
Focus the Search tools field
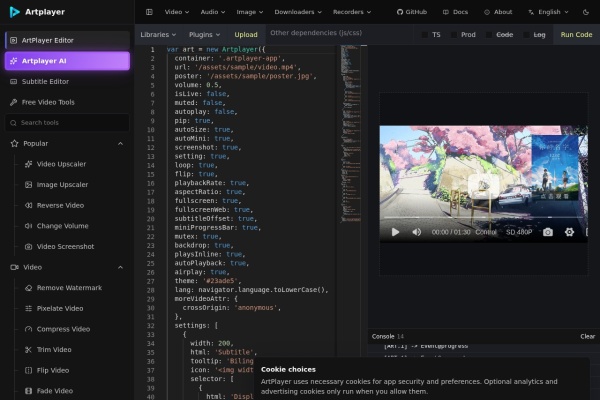[x=67, y=122]
